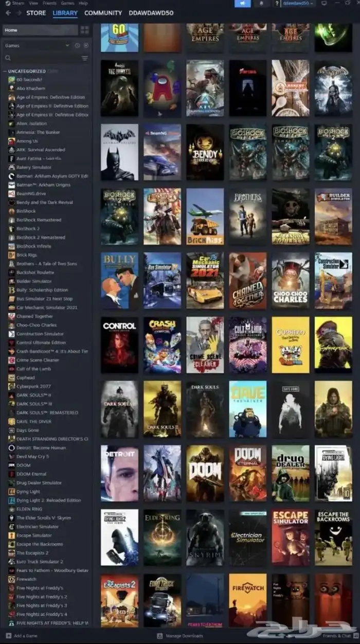Open the notifications bell icon
The height and width of the screenshot is (644, 360).
point(261,3)
